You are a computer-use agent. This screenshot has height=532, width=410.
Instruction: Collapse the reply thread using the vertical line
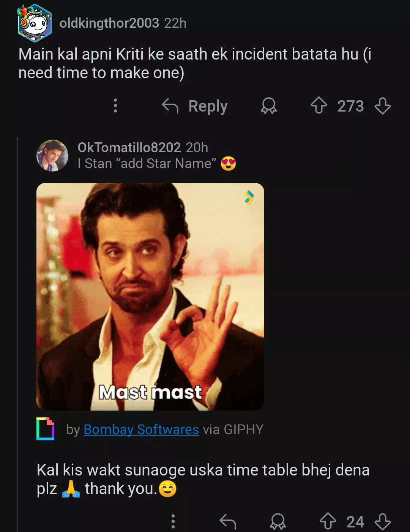click(x=18, y=334)
